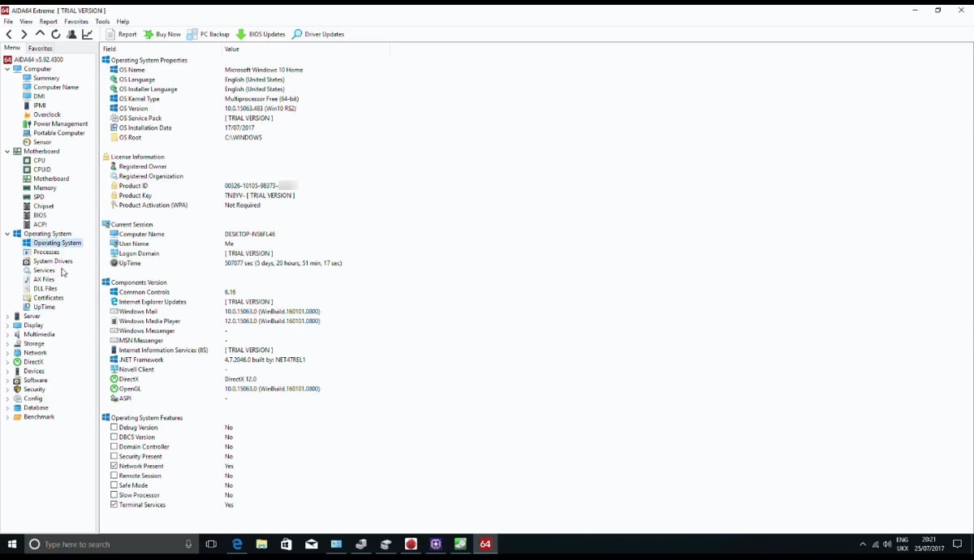974x560 pixels.
Task: Open PC Backup from toolbar
Action: tap(209, 34)
